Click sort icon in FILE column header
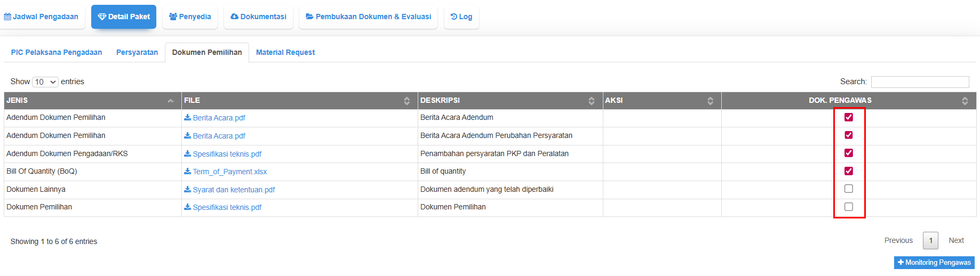Image resolution: width=980 pixels, height=276 pixels. coord(407,101)
